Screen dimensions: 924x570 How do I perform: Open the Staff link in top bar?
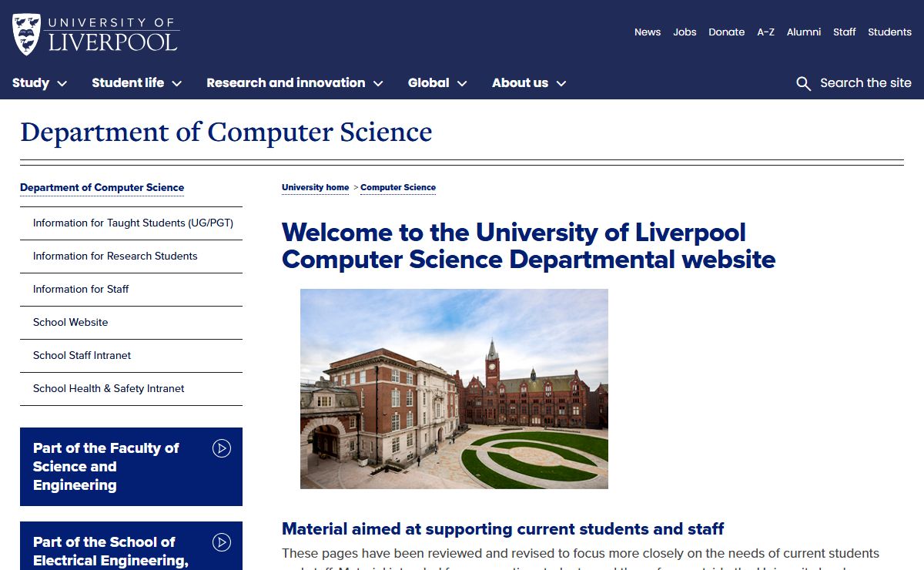pyautogui.click(x=845, y=32)
